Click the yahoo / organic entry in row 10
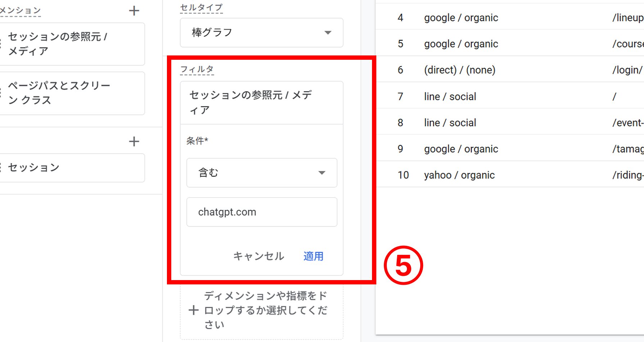This screenshot has width=644, height=342. point(459,175)
